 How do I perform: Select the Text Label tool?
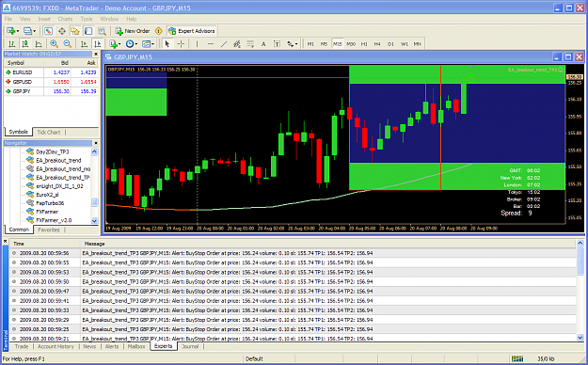click(x=277, y=44)
